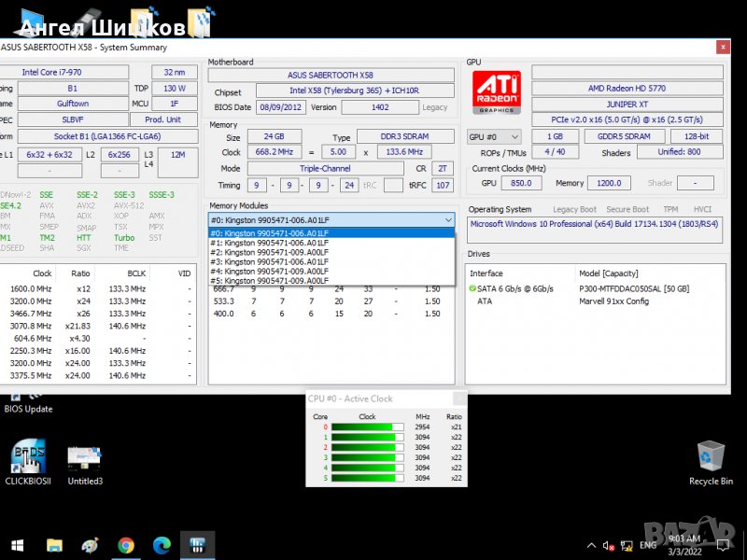Open Microsoft Edge from the taskbar
Screen dimensions: 747x560
[x=162, y=545]
